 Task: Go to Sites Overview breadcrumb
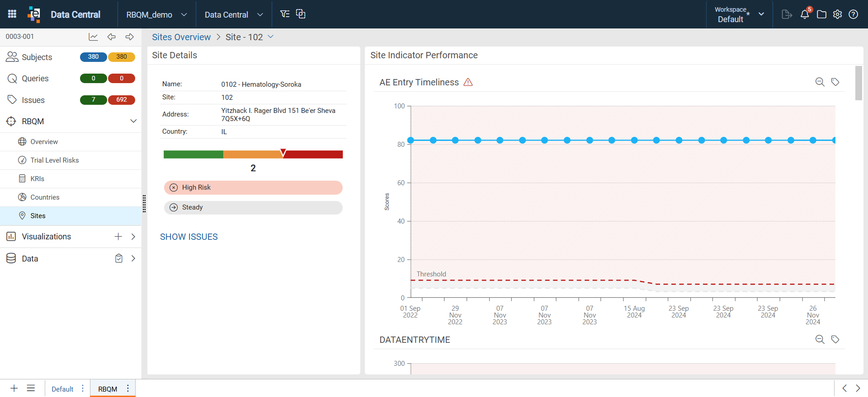pyautogui.click(x=181, y=37)
